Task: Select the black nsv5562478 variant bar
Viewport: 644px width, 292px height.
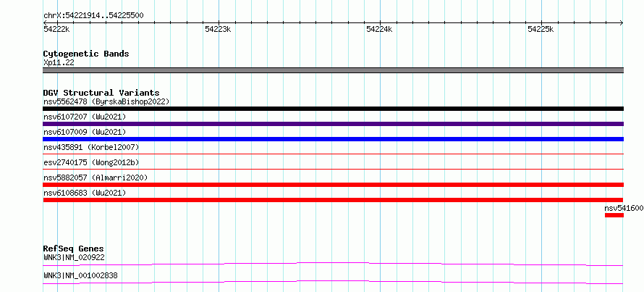Action: [333, 109]
